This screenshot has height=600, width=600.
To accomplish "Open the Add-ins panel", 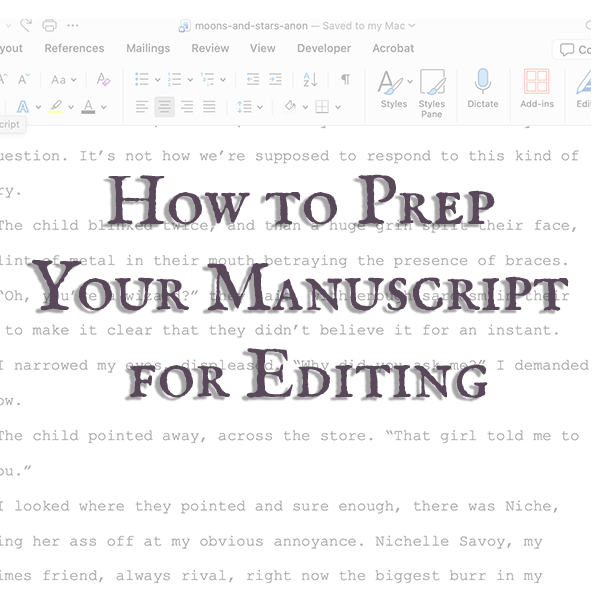I will tap(537, 89).
